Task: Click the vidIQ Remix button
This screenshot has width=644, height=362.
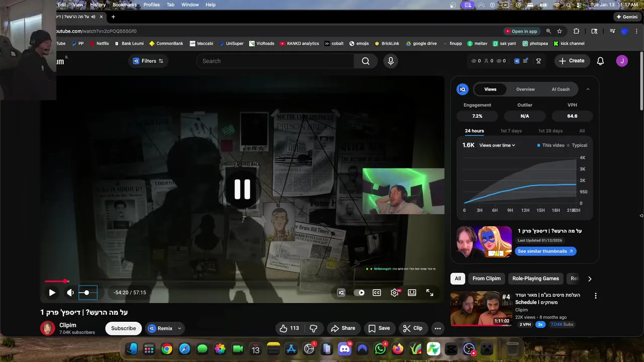Action: pyautogui.click(x=160, y=328)
